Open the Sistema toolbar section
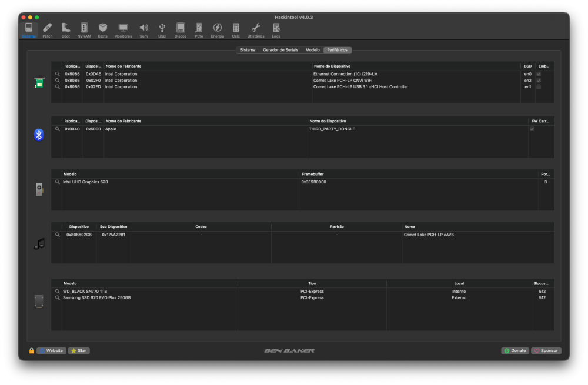The height and width of the screenshot is (385, 588). pyautogui.click(x=28, y=31)
